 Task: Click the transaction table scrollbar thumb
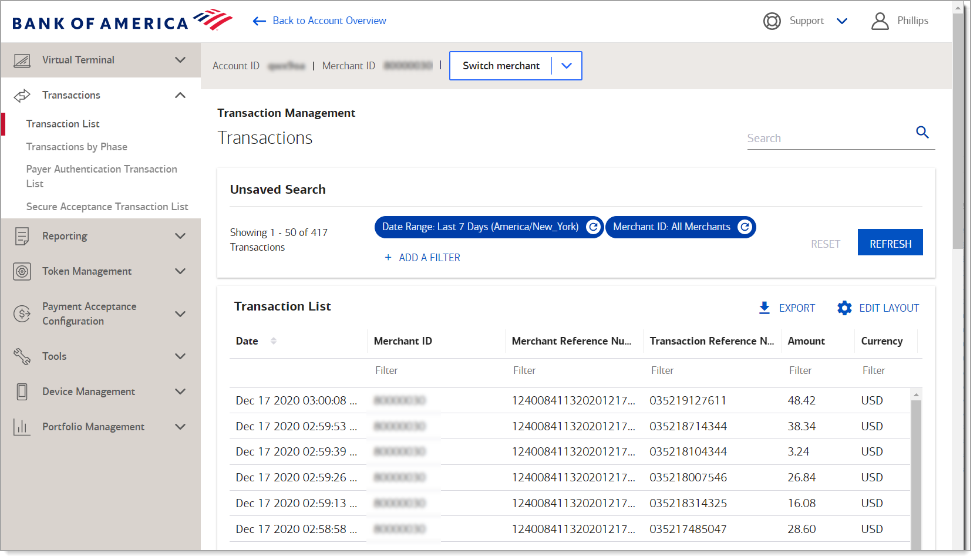click(x=916, y=475)
